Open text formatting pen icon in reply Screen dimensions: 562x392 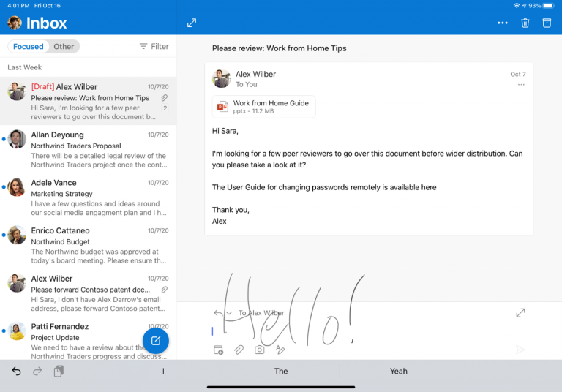click(280, 350)
